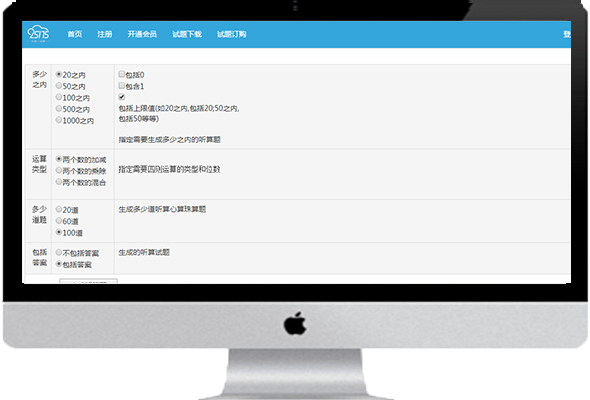Choose 20道 question count

(x=59, y=209)
